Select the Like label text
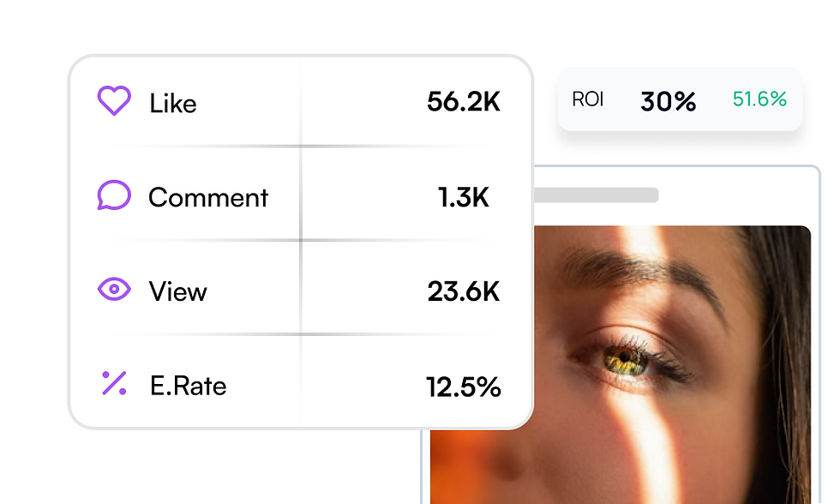Screen dimensions: 840x504 pyautogui.click(x=172, y=104)
